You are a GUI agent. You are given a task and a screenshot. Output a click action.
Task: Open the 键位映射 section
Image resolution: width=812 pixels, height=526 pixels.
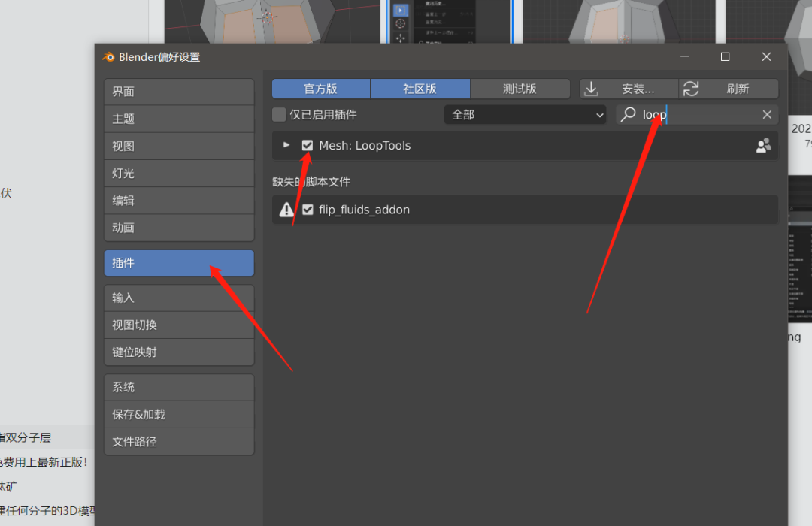pos(179,352)
